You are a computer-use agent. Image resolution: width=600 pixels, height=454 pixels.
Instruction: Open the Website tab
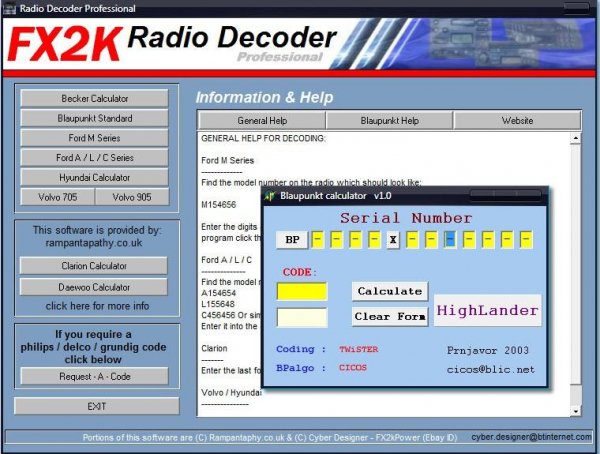(517, 121)
